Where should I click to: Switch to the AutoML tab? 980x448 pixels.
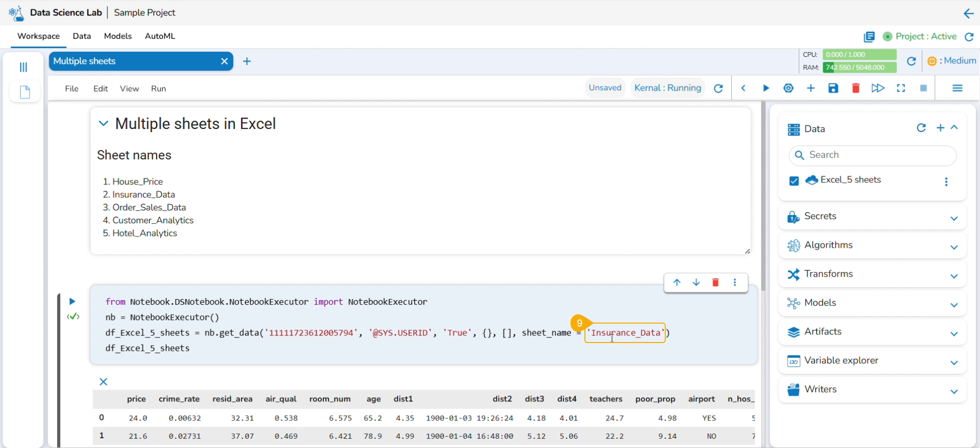coord(160,36)
